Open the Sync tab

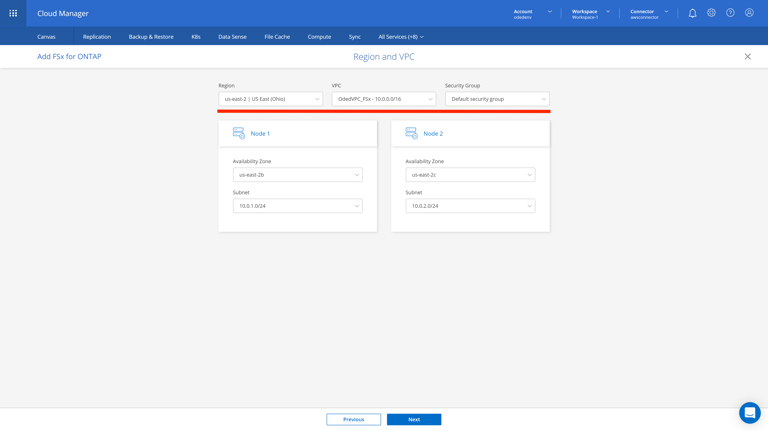click(355, 37)
